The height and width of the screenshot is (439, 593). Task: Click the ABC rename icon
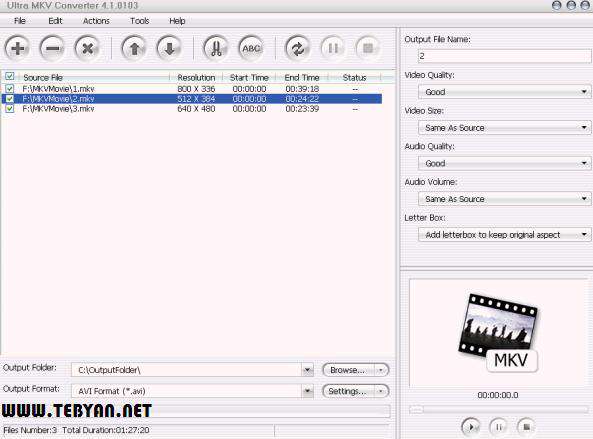[251, 48]
